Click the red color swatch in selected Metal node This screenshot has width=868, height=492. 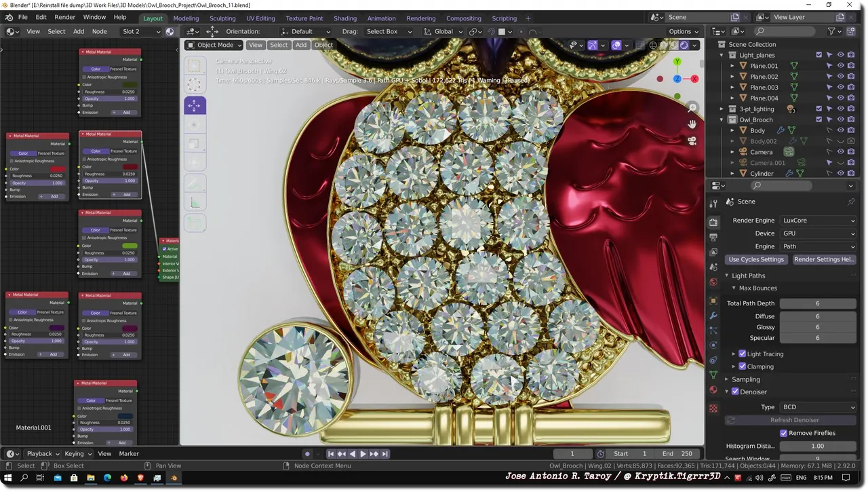pos(130,167)
